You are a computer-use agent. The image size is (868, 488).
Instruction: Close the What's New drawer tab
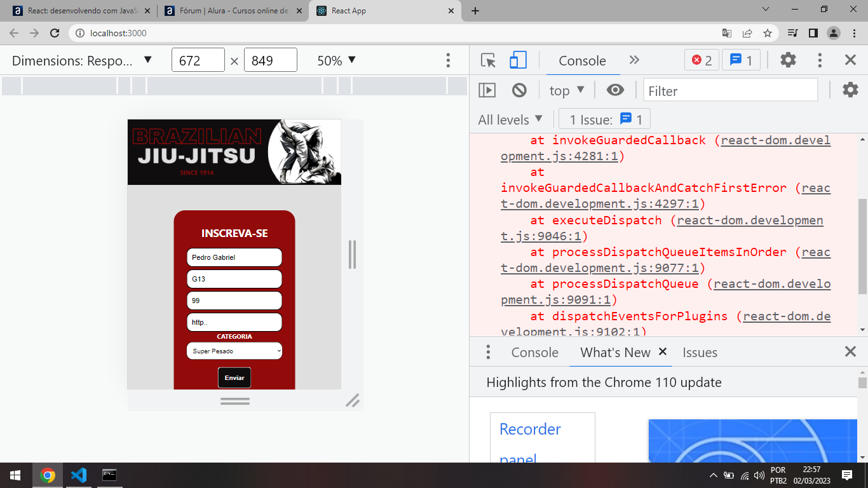(x=662, y=351)
